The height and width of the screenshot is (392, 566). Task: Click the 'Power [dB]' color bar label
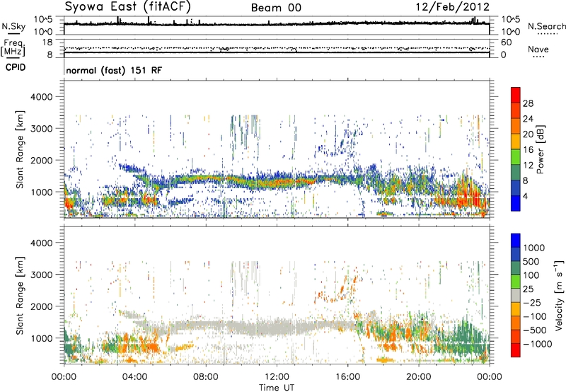coord(540,149)
